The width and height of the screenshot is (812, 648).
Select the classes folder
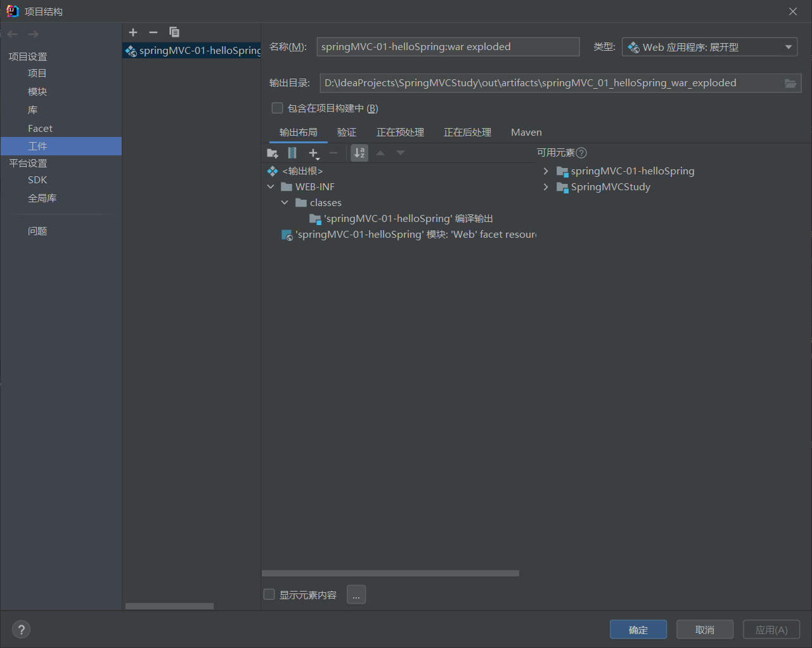[x=319, y=203]
